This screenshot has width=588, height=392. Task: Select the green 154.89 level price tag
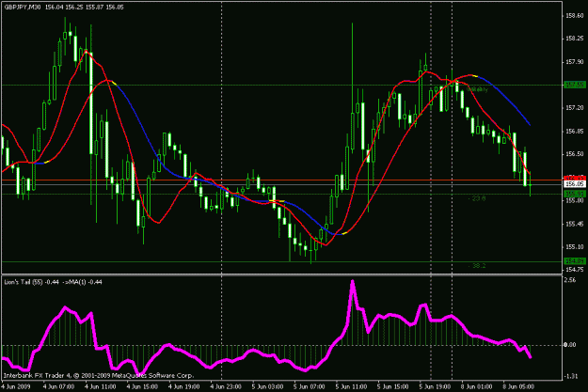tap(575, 261)
